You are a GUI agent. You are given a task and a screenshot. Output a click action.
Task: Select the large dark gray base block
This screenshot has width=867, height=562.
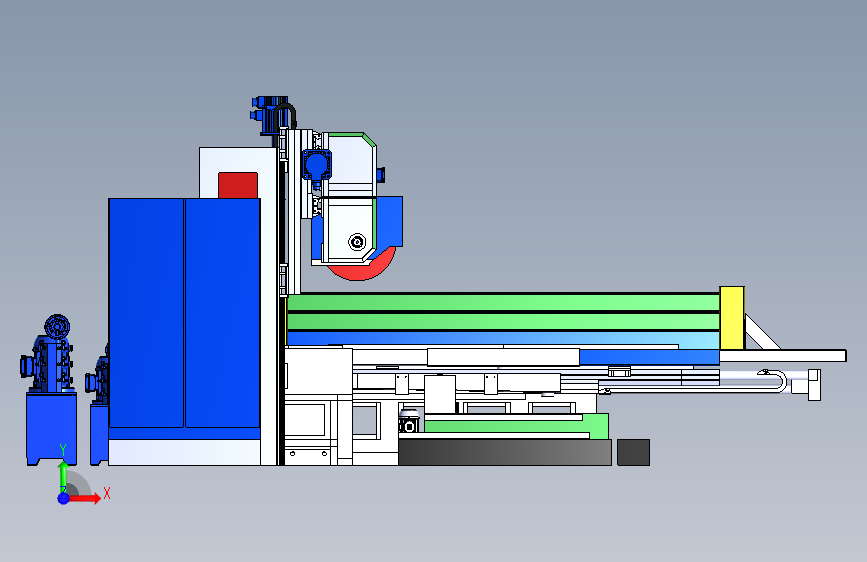click(x=505, y=452)
